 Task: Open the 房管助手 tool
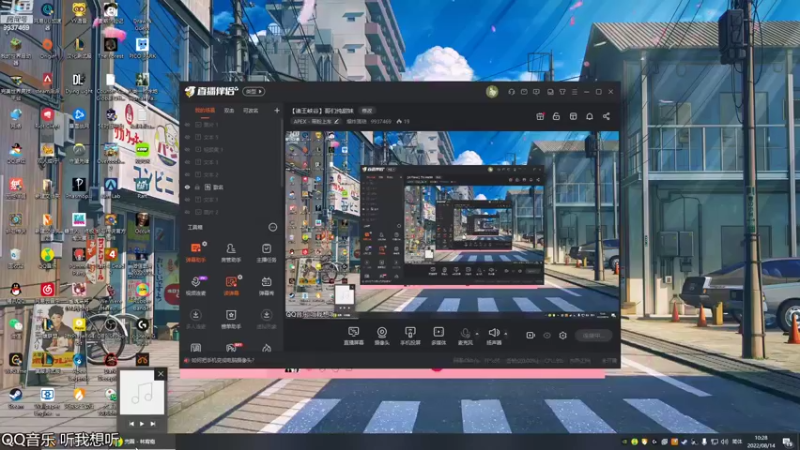click(x=231, y=252)
